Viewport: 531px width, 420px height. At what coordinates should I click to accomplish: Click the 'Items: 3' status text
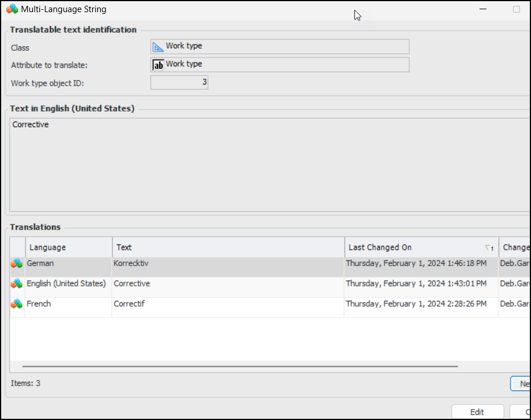(25, 383)
